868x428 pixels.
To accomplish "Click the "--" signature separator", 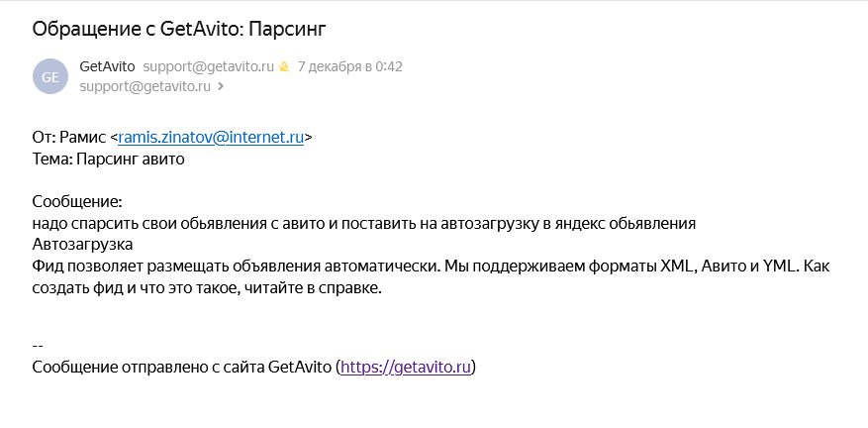I will click(38, 346).
